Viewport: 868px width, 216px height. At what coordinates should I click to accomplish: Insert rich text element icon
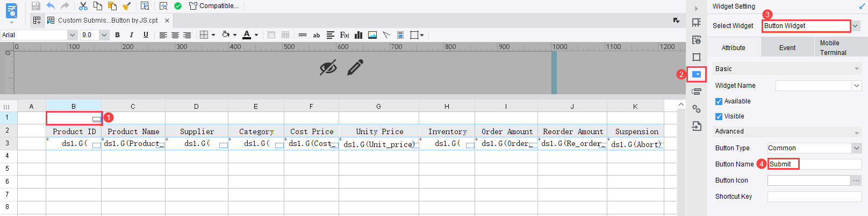tap(331, 35)
